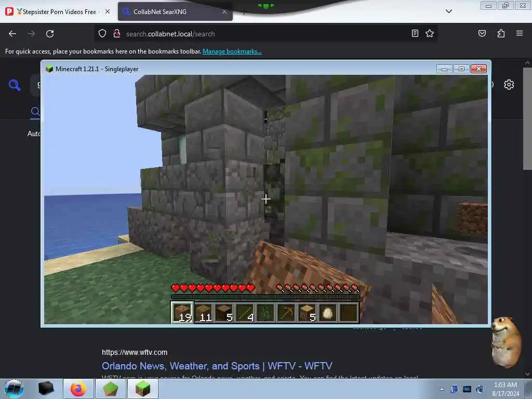Reload the current page
Screen dimensions: 532x399
(50, 34)
